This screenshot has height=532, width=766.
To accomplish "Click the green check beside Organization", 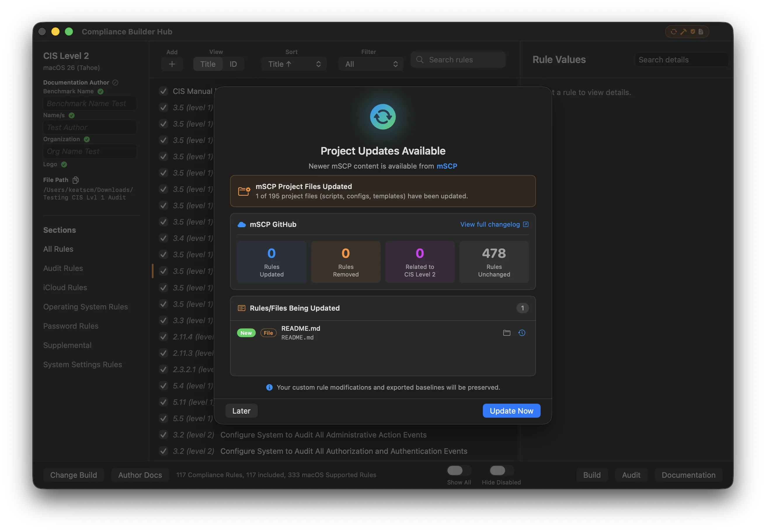I will [x=87, y=139].
